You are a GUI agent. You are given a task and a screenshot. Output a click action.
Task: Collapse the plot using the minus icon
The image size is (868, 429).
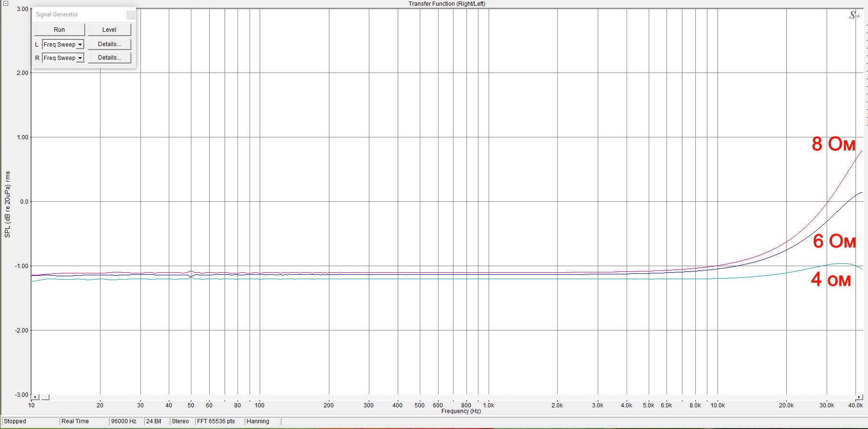(x=5, y=3)
